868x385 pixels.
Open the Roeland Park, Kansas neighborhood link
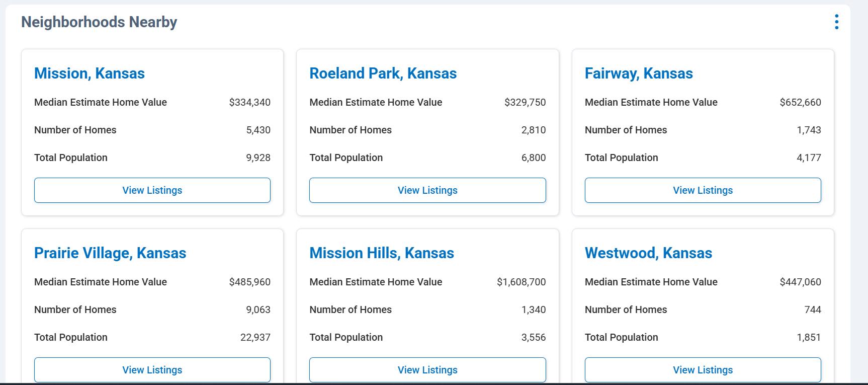point(383,73)
